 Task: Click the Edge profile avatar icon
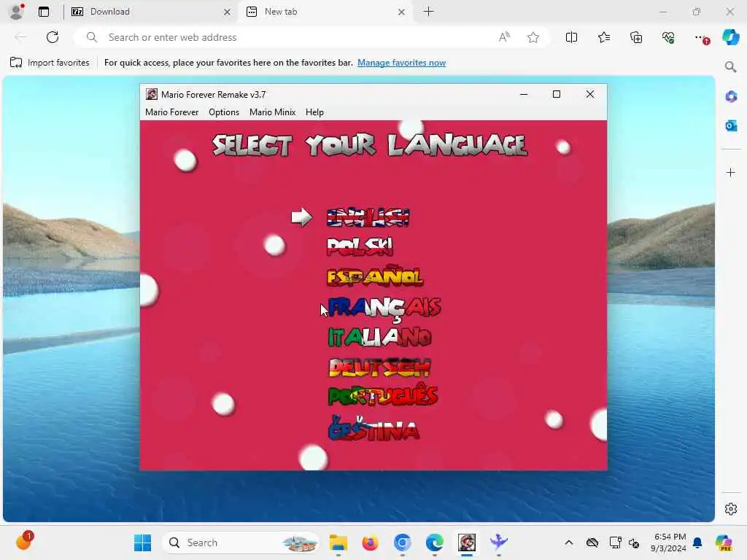point(17,12)
